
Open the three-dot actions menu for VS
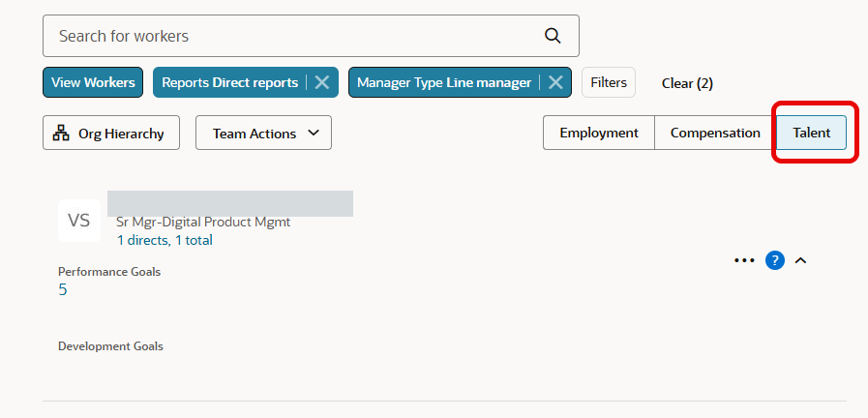[x=744, y=260]
